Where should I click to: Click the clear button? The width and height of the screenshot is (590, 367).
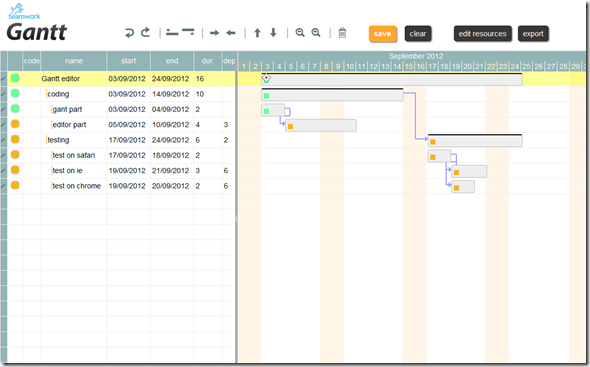pyautogui.click(x=418, y=34)
